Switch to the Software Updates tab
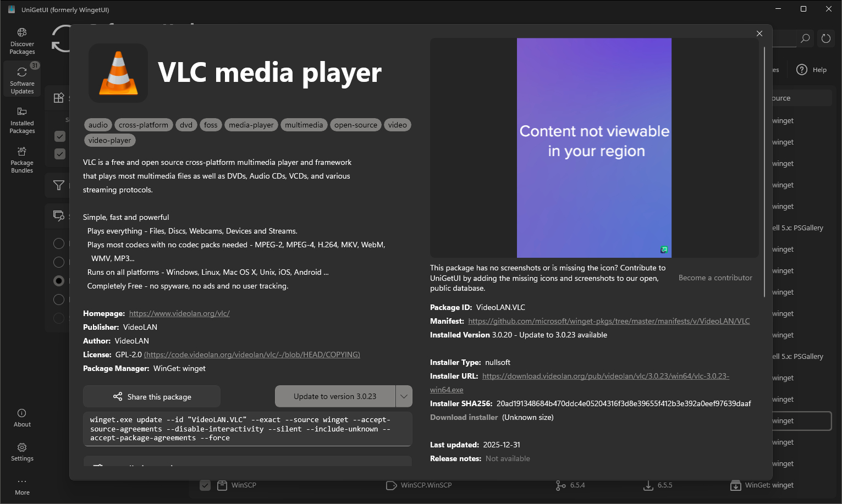Viewport: 842px width, 504px height. (x=22, y=81)
